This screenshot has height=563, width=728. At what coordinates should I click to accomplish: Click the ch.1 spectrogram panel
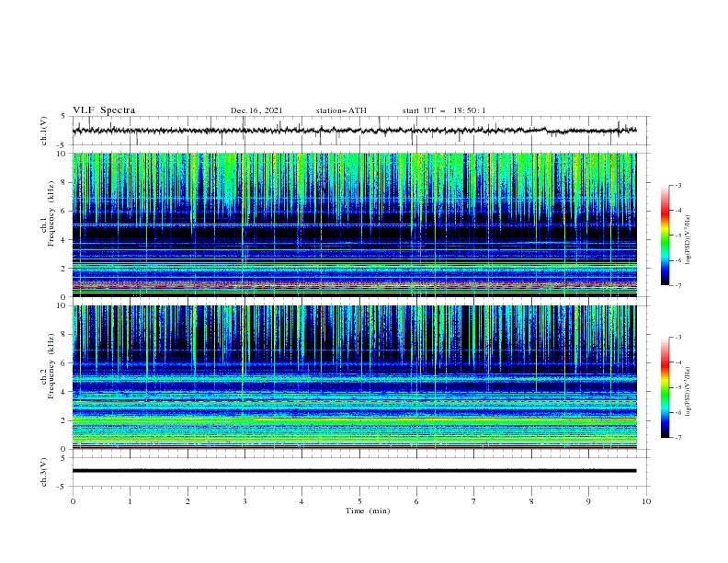pos(354,224)
